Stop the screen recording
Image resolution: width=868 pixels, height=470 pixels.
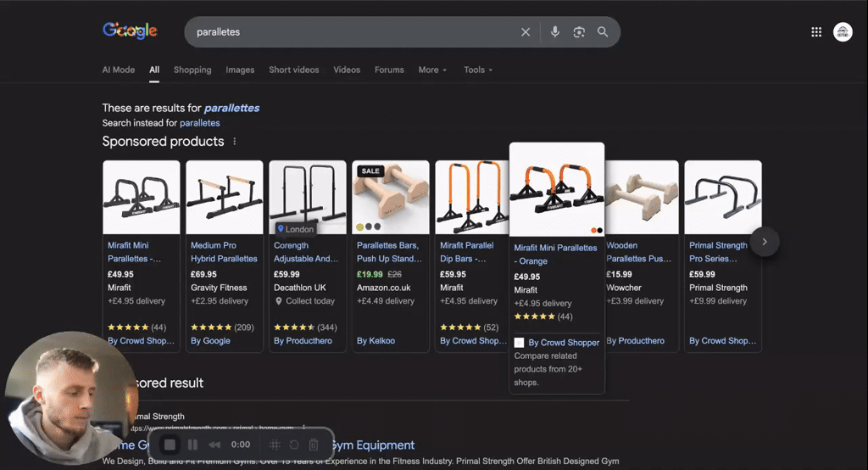(x=170, y=445)
